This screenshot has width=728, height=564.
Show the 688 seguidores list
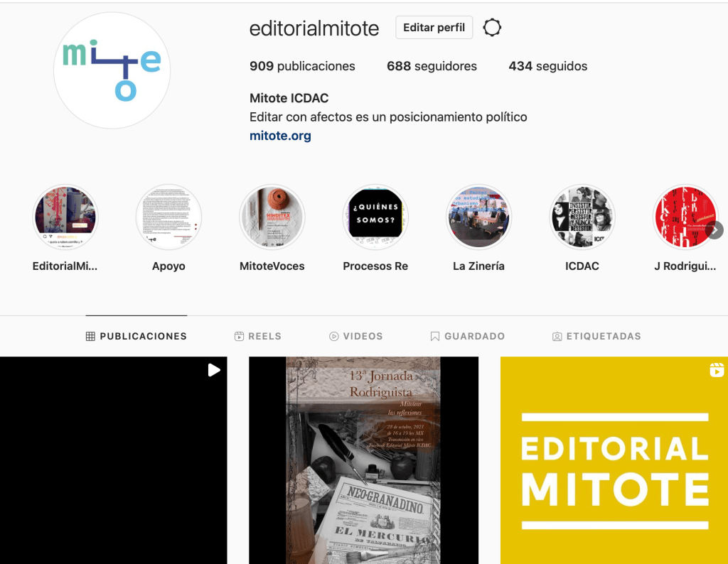(x=432, y=66)
